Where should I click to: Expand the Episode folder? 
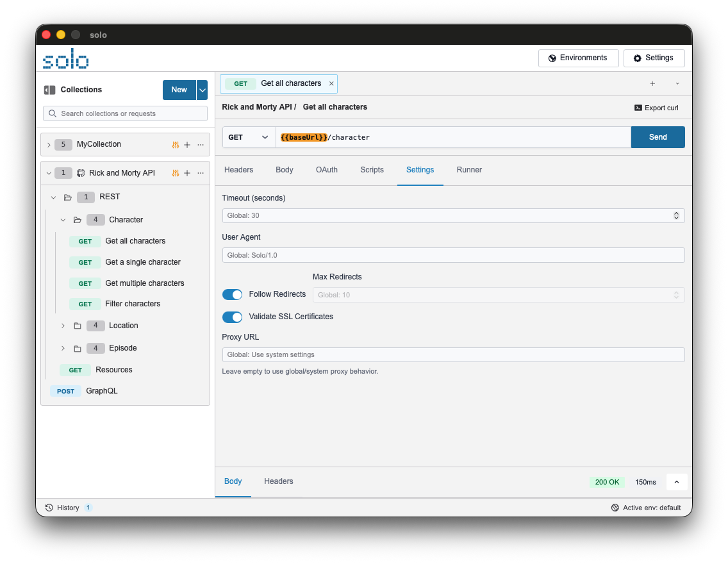[63, 348]
